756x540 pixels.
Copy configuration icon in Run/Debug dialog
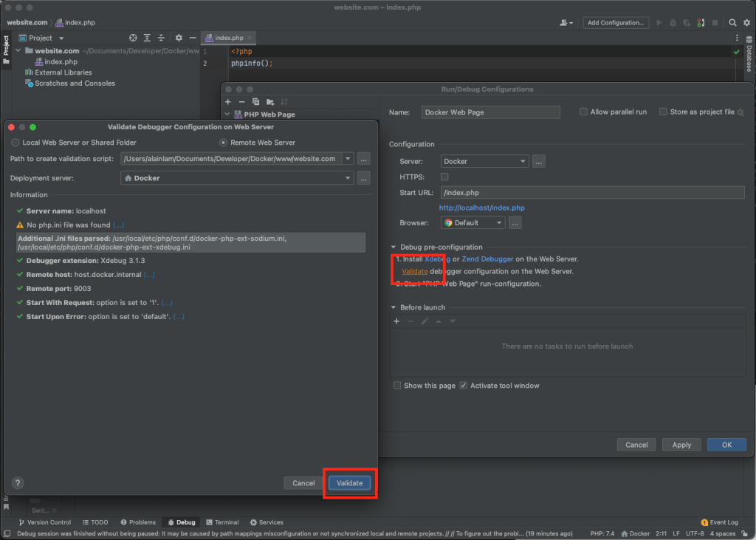tap(256, 102)
